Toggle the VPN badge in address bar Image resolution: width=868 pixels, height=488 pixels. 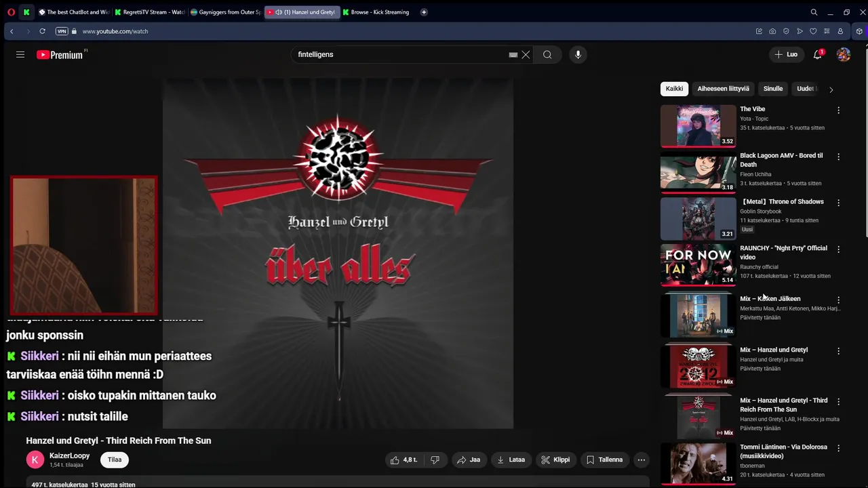(x=62, y=31)
